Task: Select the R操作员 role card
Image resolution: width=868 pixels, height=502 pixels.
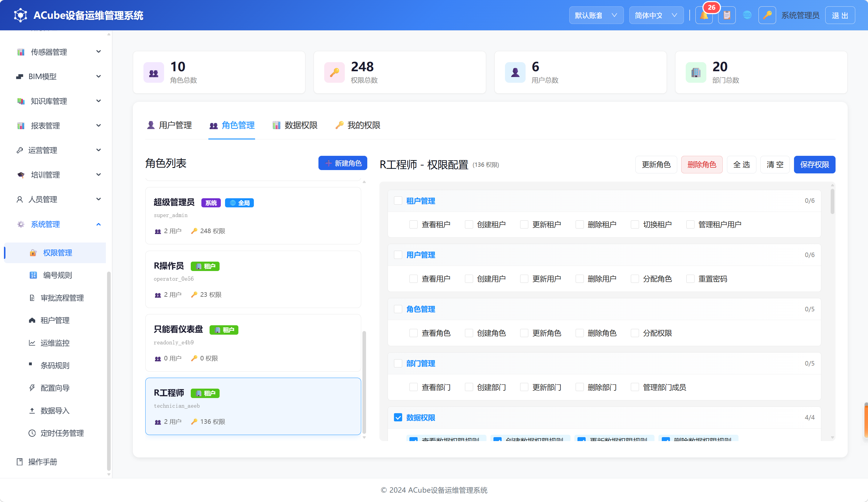Action: pos(253,279)
